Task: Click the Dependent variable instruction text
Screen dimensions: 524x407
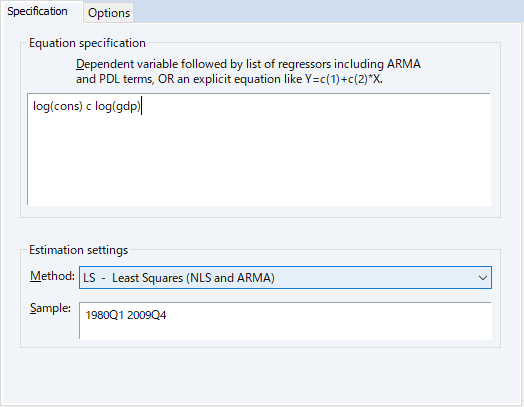Action: [248, 71]
